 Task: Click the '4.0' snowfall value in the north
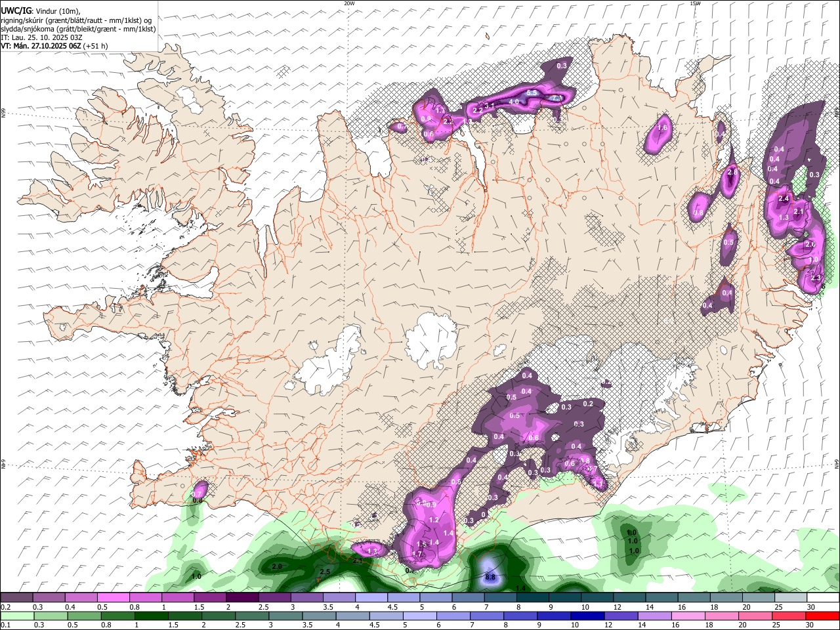click(x=514, y=102)
